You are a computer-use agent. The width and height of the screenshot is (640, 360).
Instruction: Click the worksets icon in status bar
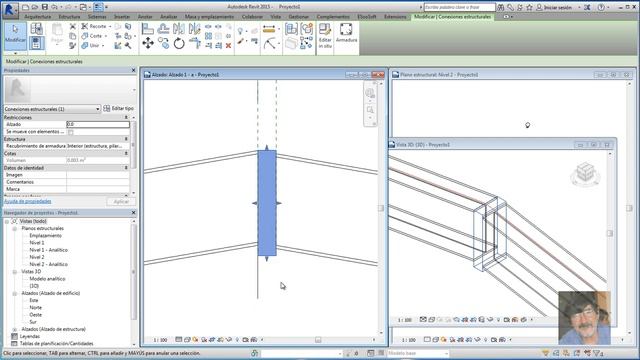[x=254, y=353]
